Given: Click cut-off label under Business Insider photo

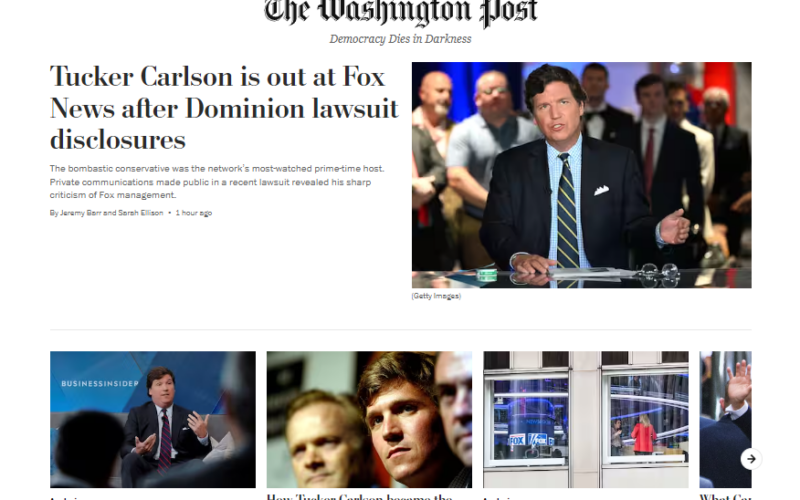Looking at the screenshot, I should pos(64,498).
